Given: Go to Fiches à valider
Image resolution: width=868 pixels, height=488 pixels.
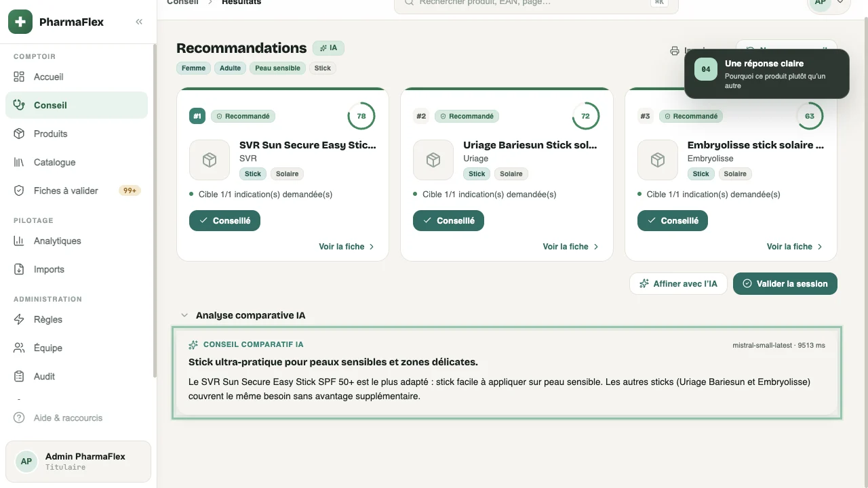Looking at the screenshot, I should coord(77,190).
